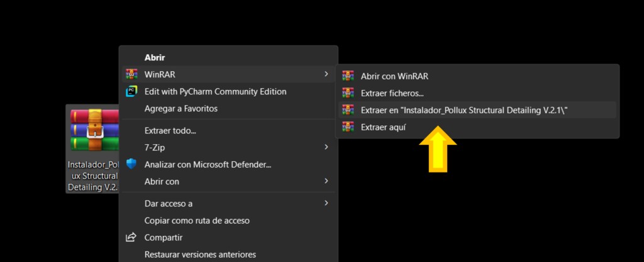The image size is (644, 262).
Task: Select Analizar con Microsoft Defender... text
Action: pos(208,164)
